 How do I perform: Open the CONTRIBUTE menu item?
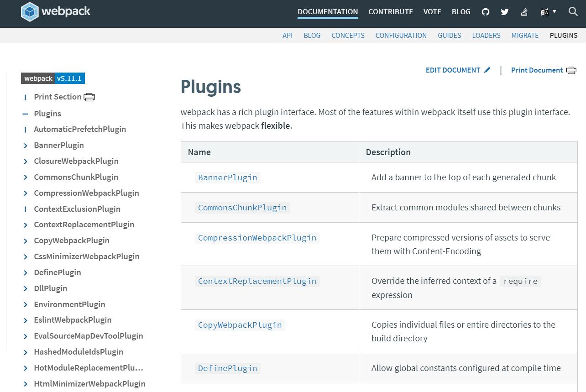[391, 12]
